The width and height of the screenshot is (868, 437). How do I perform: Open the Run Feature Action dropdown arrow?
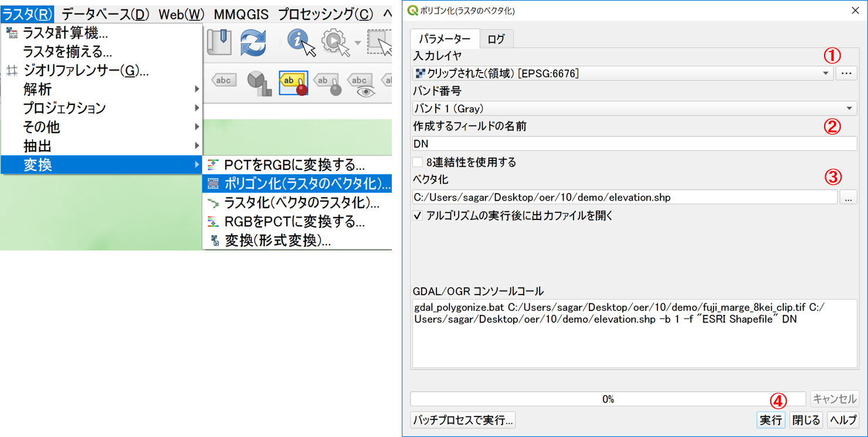pos(357,43)
